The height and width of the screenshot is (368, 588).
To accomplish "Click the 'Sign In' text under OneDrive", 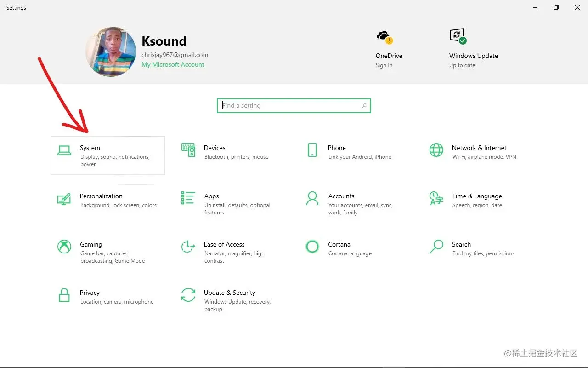I will 384,65.
